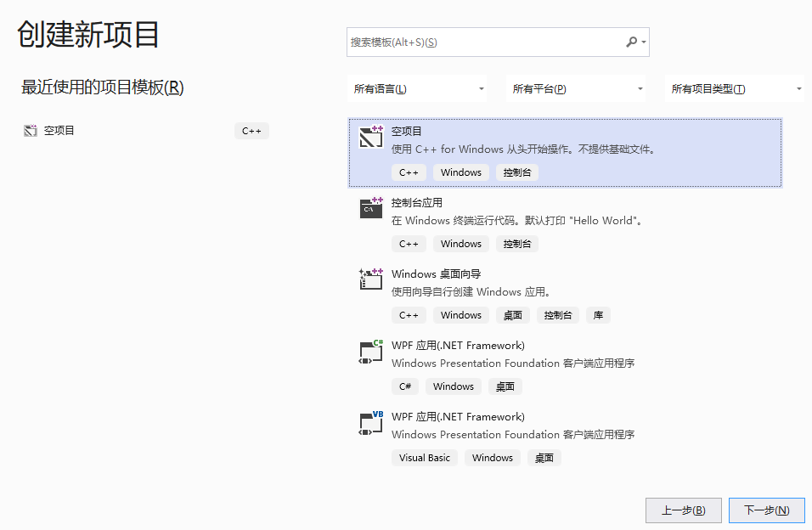Click the C# tag under WPF 应用
Viewport: 812px width, 530px height.
click(x=405, y=386)
